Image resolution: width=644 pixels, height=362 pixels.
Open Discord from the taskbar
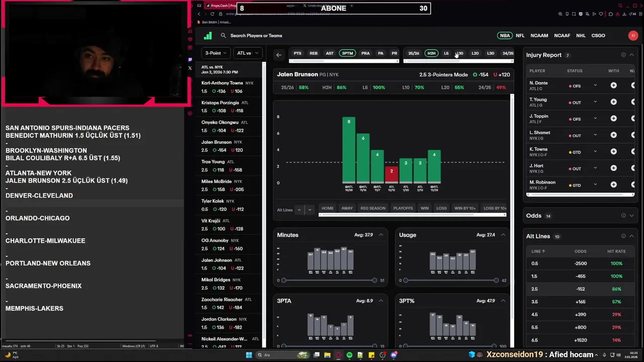(394, 355)
